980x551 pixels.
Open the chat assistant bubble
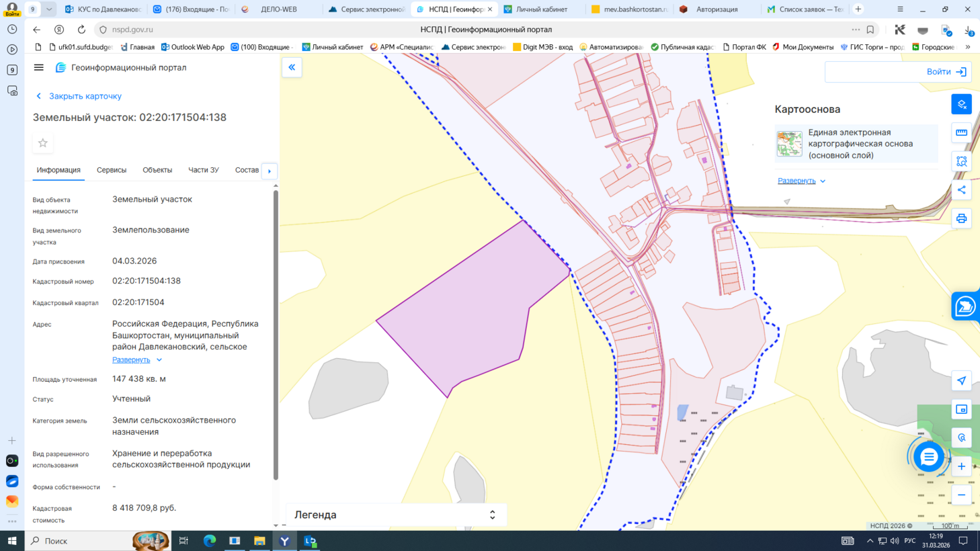[x=928, y=457]
